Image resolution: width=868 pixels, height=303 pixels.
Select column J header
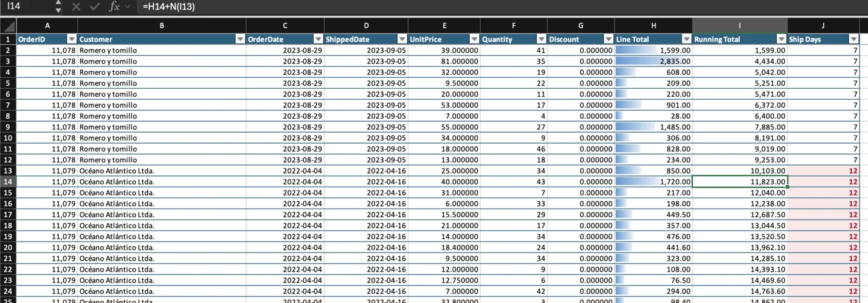pyautogui.click(x=823, y=26)
